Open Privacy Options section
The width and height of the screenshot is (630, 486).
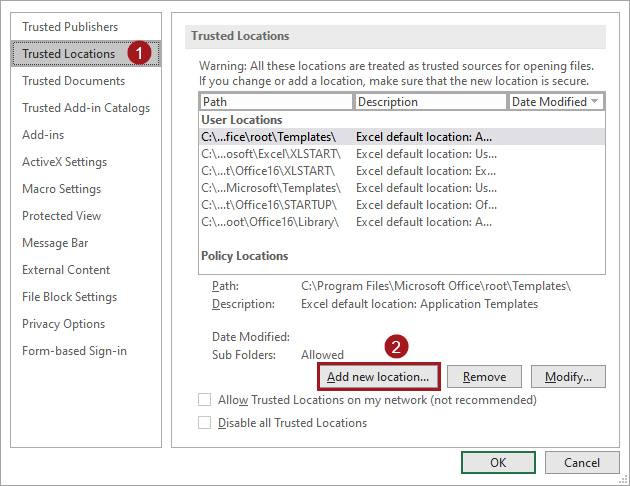pos(63,324)
